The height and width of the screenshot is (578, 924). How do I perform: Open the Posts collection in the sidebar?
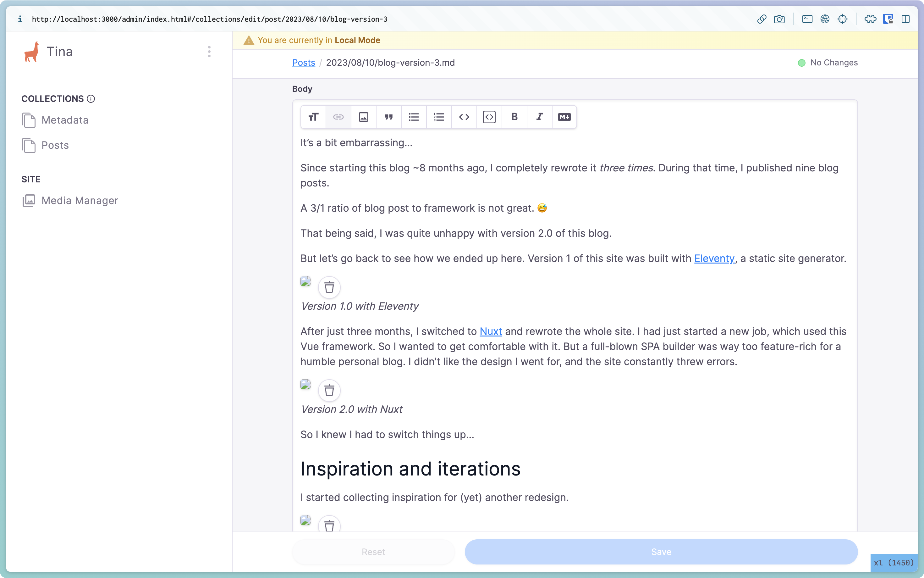[55, 145]
